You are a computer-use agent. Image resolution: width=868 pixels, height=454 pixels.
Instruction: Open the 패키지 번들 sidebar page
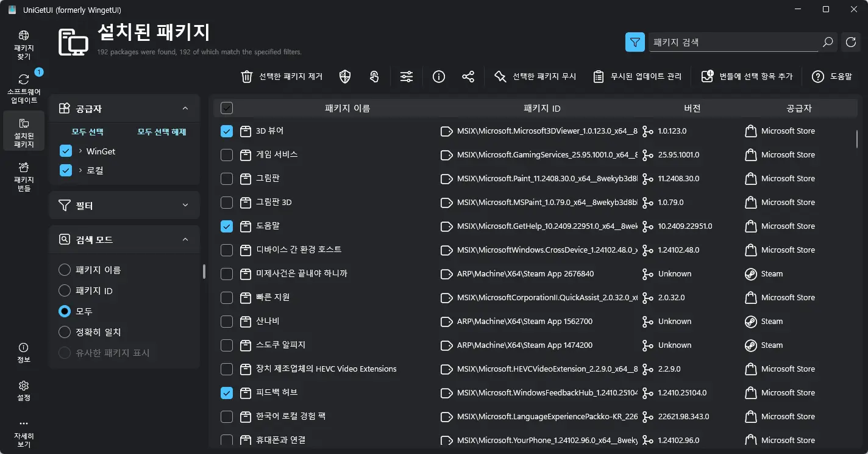24,176
